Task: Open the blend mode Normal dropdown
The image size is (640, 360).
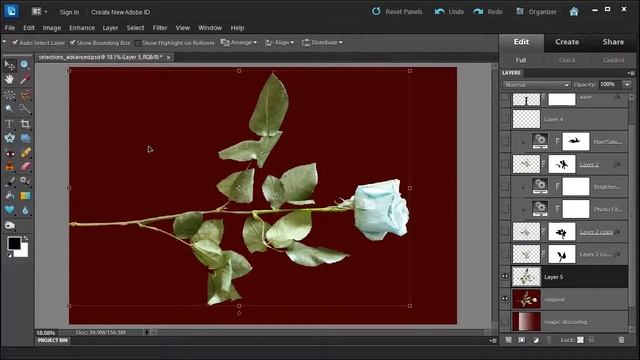Action: pos(536,84)
